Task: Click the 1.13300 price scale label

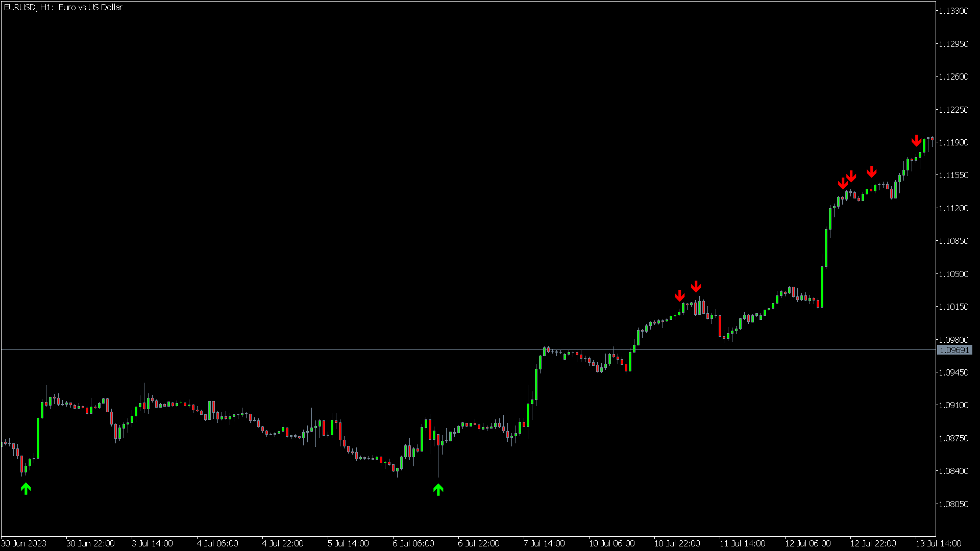Action: point(953,11)
